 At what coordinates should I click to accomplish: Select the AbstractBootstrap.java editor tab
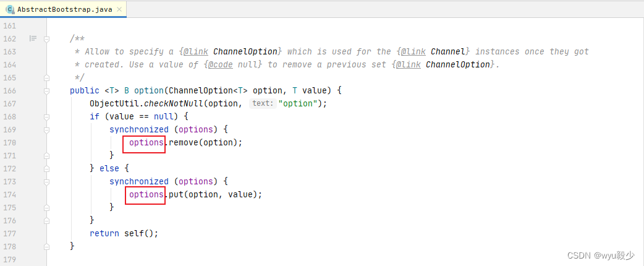coord(63,9)
